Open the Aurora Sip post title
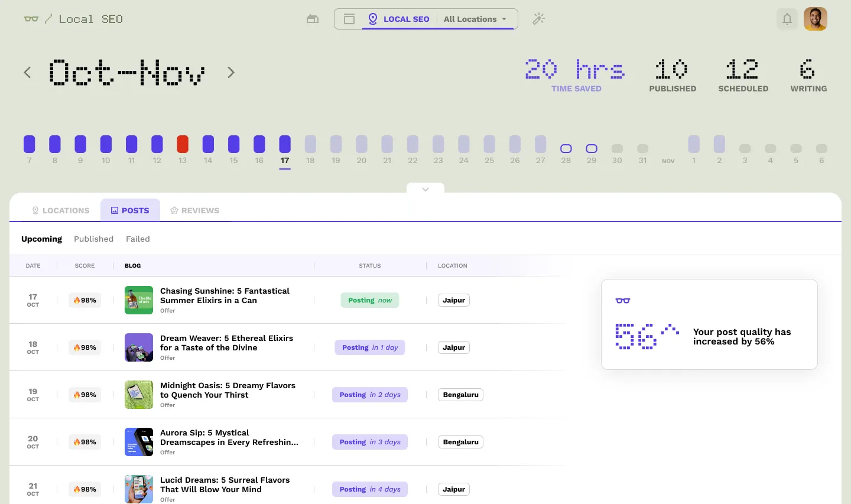 [229, 437]
